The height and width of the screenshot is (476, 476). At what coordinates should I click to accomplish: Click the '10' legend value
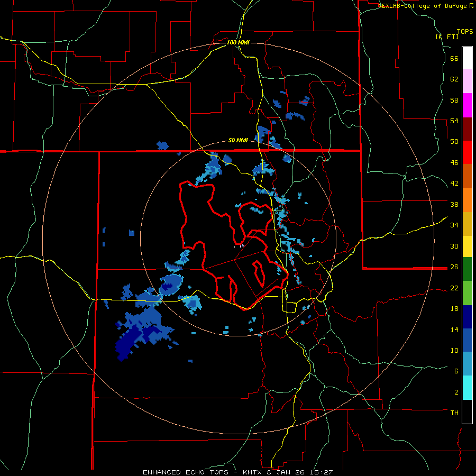tap(454, 351)
